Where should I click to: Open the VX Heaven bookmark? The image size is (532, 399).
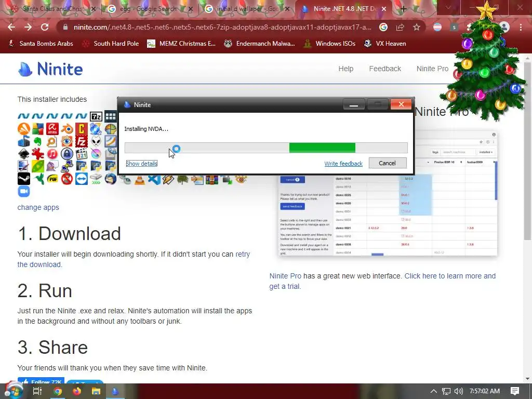385,44
